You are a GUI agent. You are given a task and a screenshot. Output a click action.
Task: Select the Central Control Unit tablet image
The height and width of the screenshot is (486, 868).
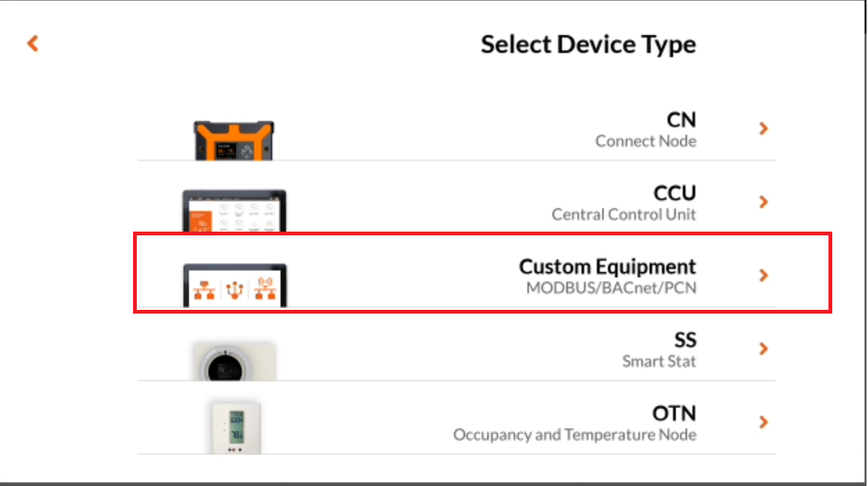pyautogui.click(x=234, y=210)
